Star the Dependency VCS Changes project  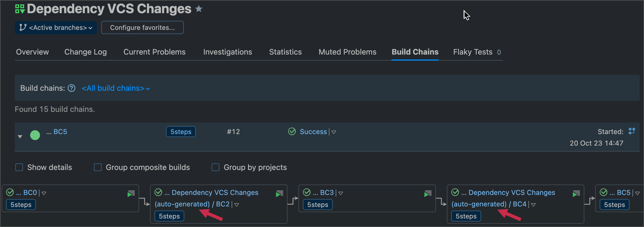(x=199, y=9)
